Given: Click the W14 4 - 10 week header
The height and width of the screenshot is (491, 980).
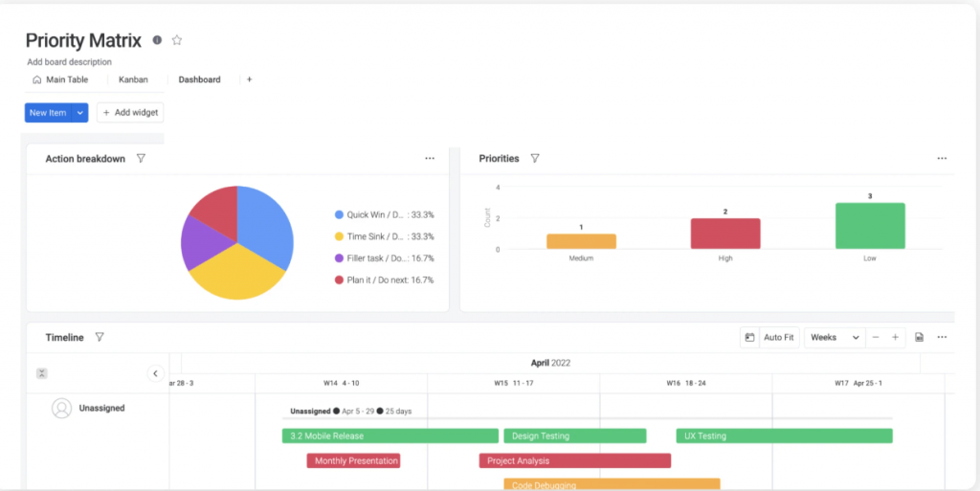Looking at the screenshot, I should [342, 383].
